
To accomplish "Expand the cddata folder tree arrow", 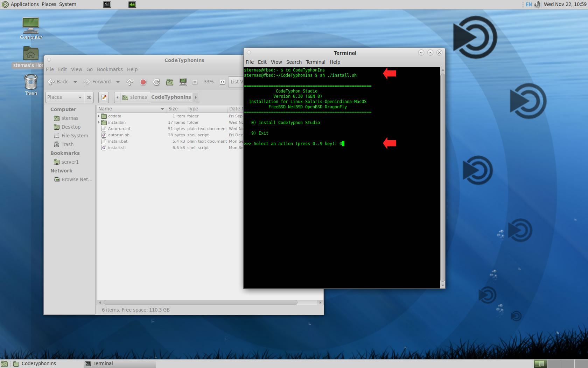I will point(99,116).
